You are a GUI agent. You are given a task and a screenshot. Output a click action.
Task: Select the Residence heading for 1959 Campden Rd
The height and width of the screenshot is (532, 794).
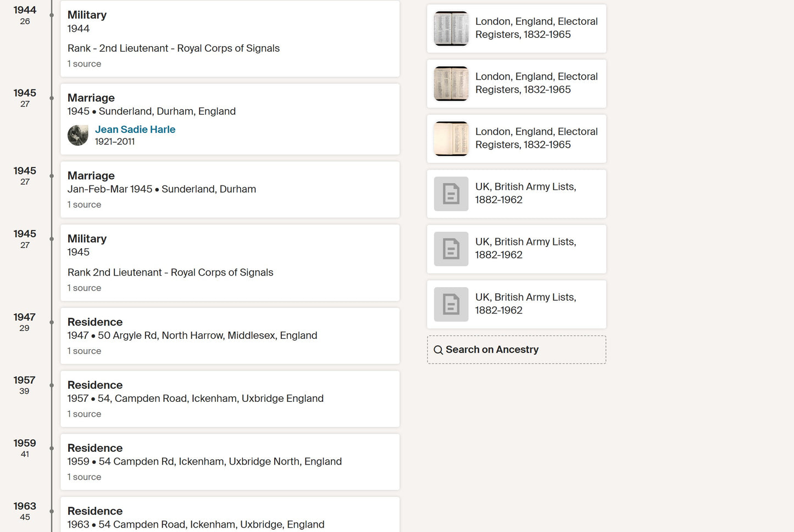pyautogui.click(x=95, y=449)
